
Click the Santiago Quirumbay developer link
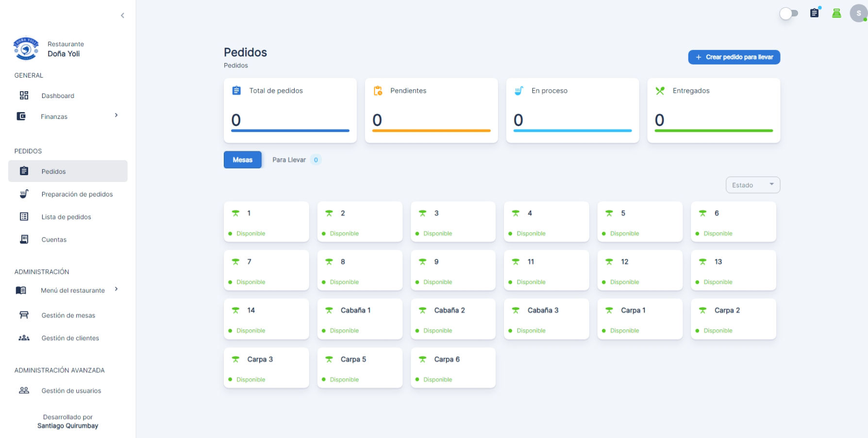pos(68,426)
